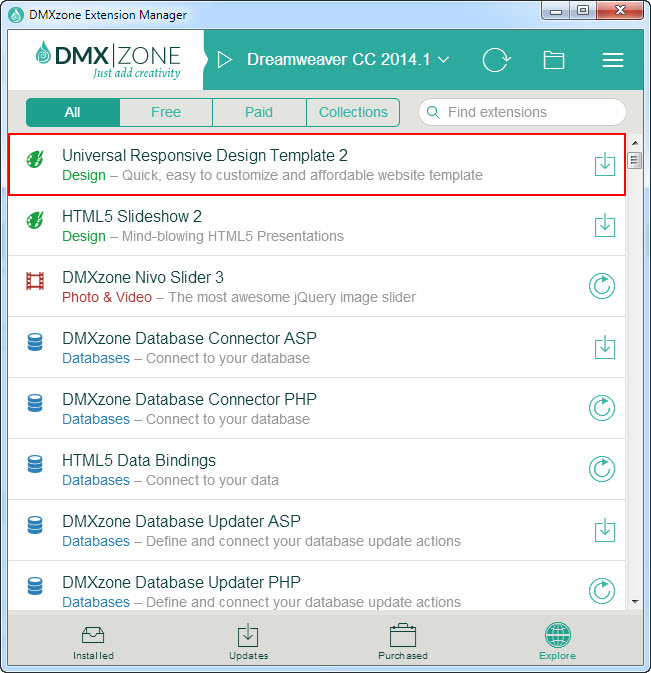Open DMXzone Database Updater PHP title
This screenshot has height=673, width=651.
point(181,582)
